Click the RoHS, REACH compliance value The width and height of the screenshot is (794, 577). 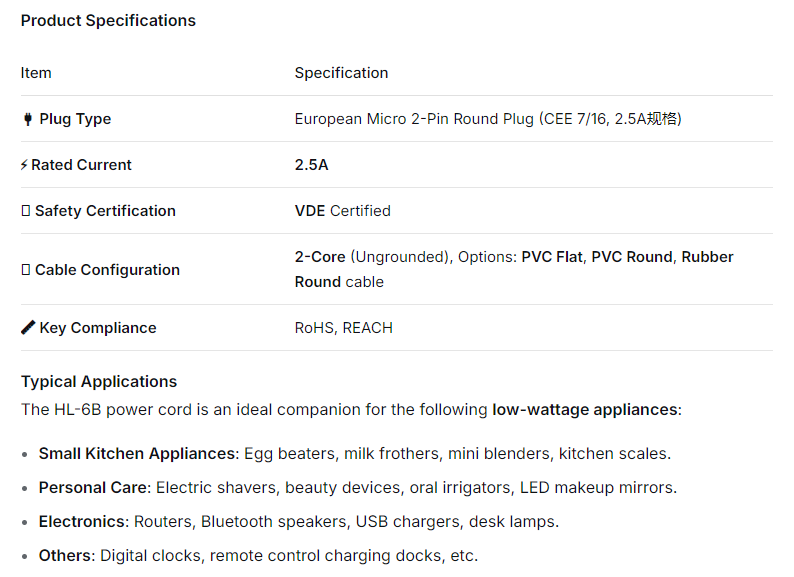[x=343, y=328]
